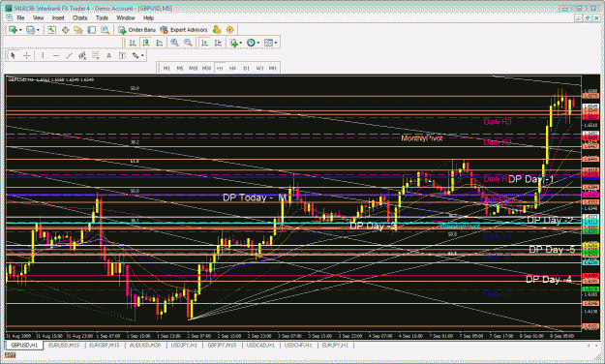Select the Text tool labeled A
The width and height of the screenshot is (605, 364).
coord(108,55)
